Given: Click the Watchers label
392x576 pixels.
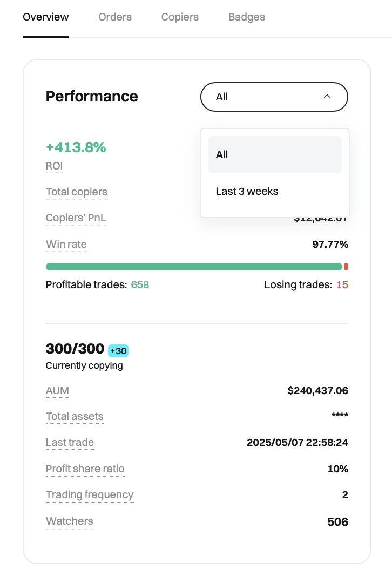Looking at the screenshot, I should click(70, 521).
